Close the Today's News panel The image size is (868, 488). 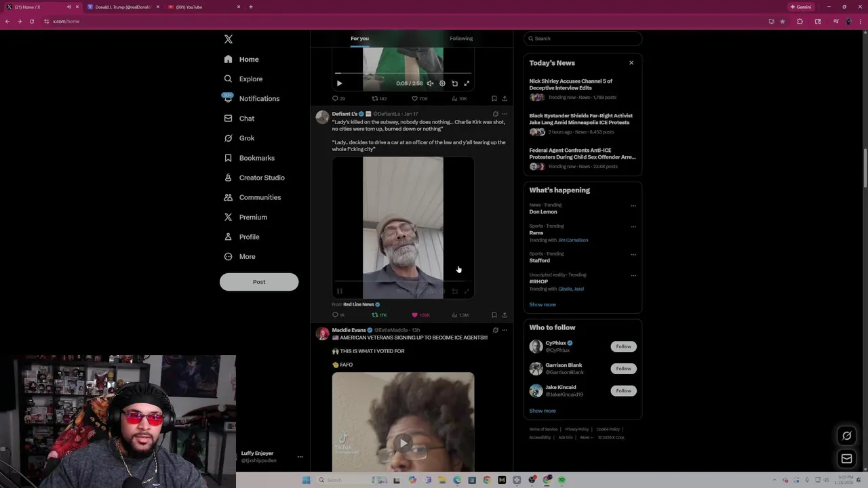pyautogui.click(x=631, y=63)
